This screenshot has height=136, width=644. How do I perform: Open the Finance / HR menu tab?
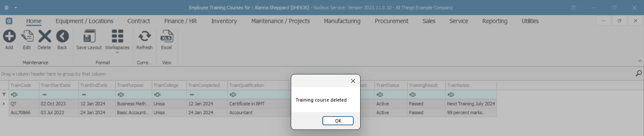coord(180,21)
